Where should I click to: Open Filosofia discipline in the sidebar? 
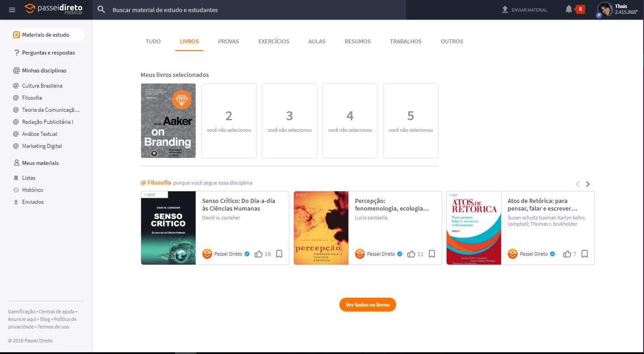coord(32,98)
